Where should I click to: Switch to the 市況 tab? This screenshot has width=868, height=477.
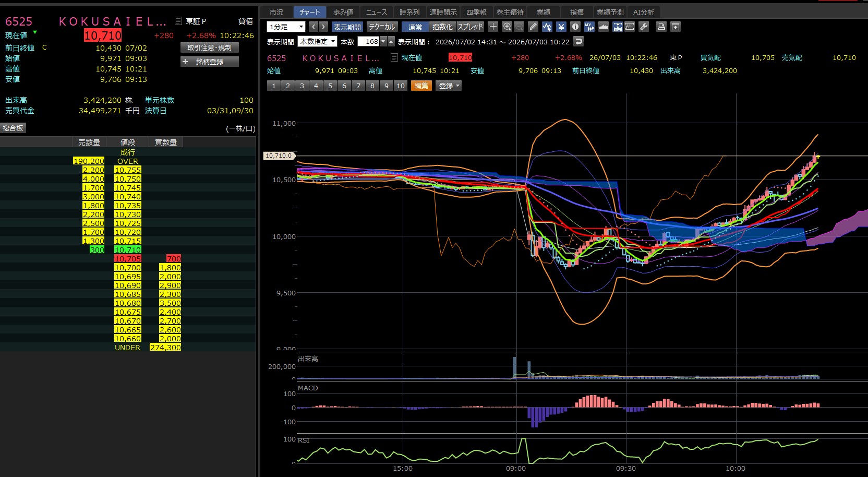click(x=276, y=12)
